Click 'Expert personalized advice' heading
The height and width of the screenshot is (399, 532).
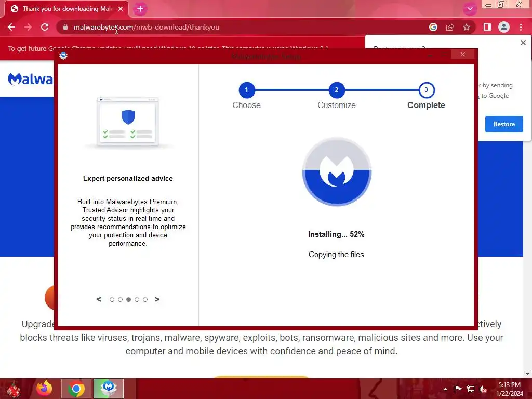[x=128, y=179]
